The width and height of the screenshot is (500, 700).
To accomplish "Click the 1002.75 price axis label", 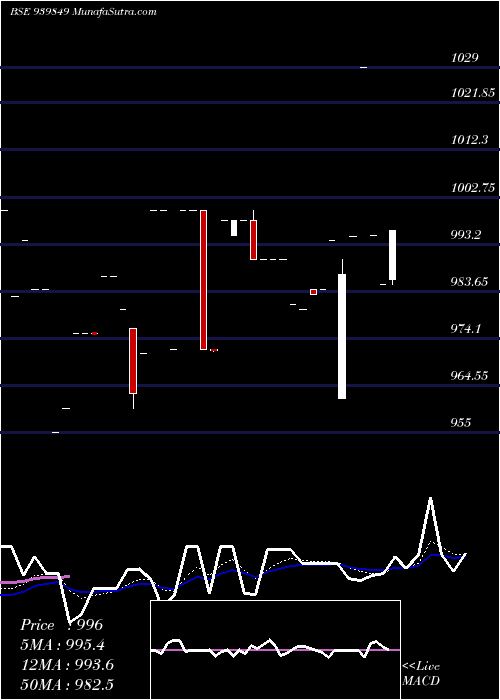I will (x=473, y=188).
